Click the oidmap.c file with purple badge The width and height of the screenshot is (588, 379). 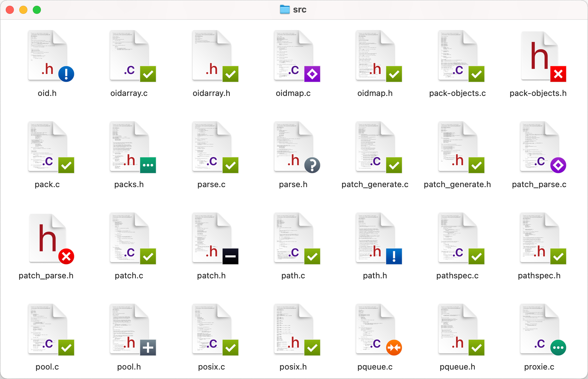(293, 56)
